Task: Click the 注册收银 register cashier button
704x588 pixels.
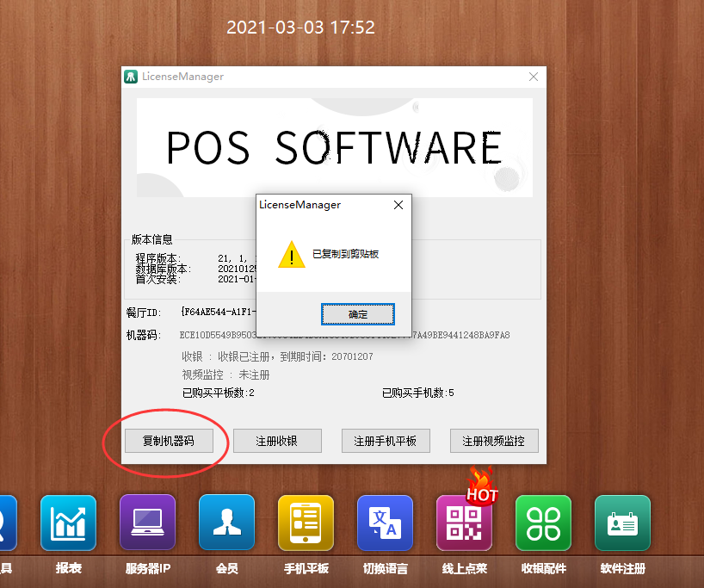Action: click(277, 441)
